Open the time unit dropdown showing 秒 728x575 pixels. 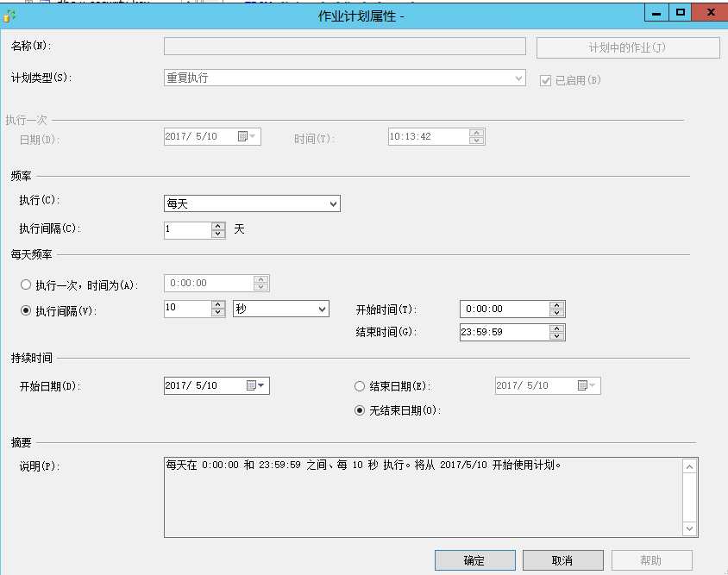323,309
